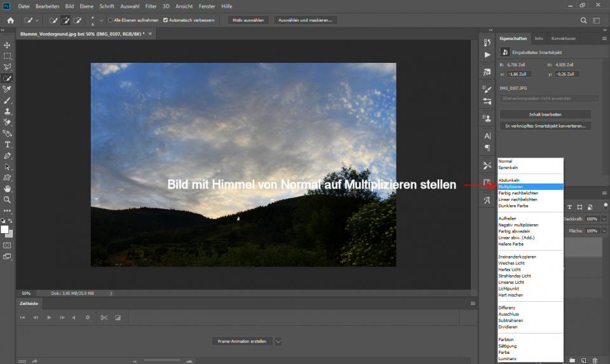Open the Deckkraft opacity dropdown
Image resolution: width=610 pixels, height=364 pixels.
604,219
